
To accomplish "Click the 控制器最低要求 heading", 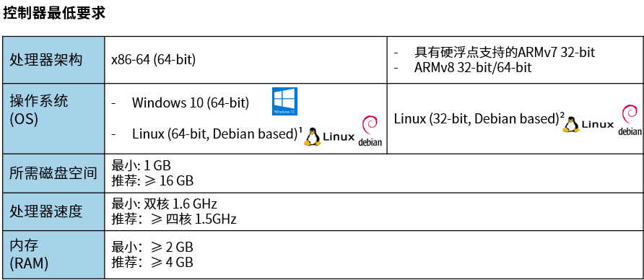I will tap(54, 13).
